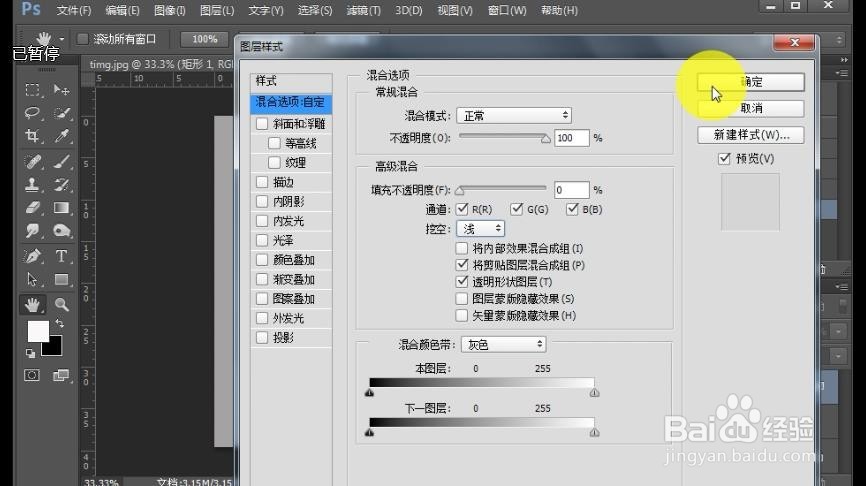Image resolution: width=866 pixels, height=486 pixels.
Task: Open the 图层(L) menu
Action: (x=217, y=10)
